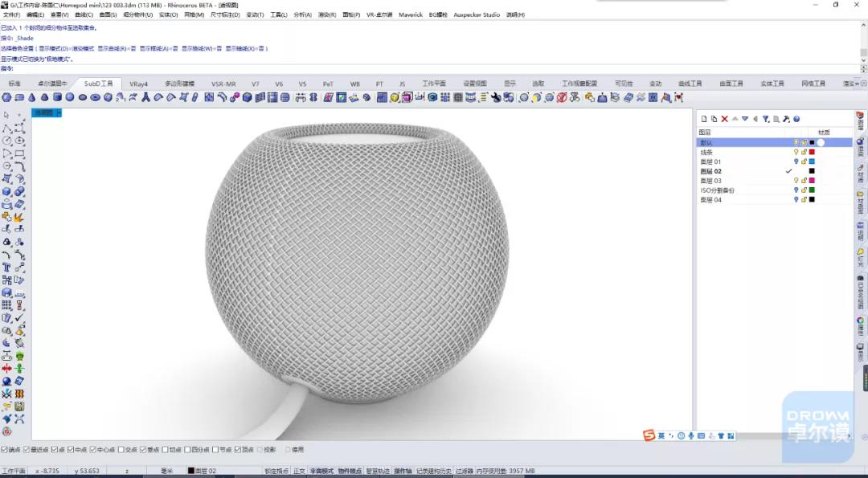Open layer tools hammer icon

(786, 119)
